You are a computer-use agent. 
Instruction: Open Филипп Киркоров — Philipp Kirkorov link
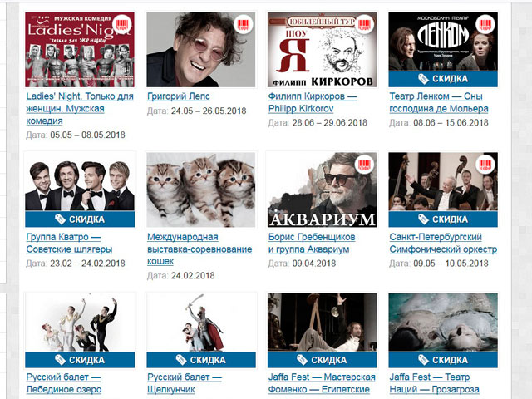click(x=313, y=102)
